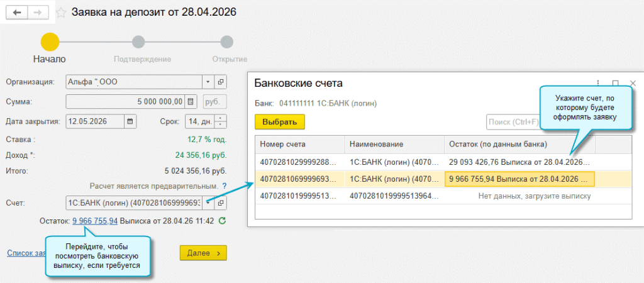Open the Счет record with the open icon

pos(221,203)
